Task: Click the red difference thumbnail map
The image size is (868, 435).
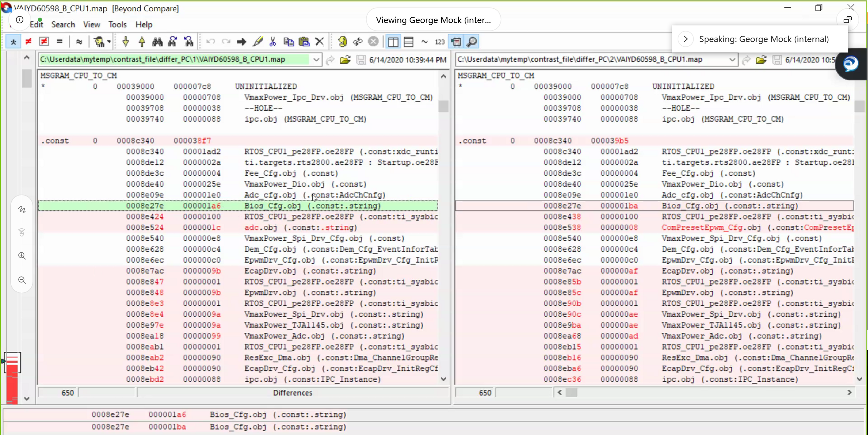Action: coord(12,378)
